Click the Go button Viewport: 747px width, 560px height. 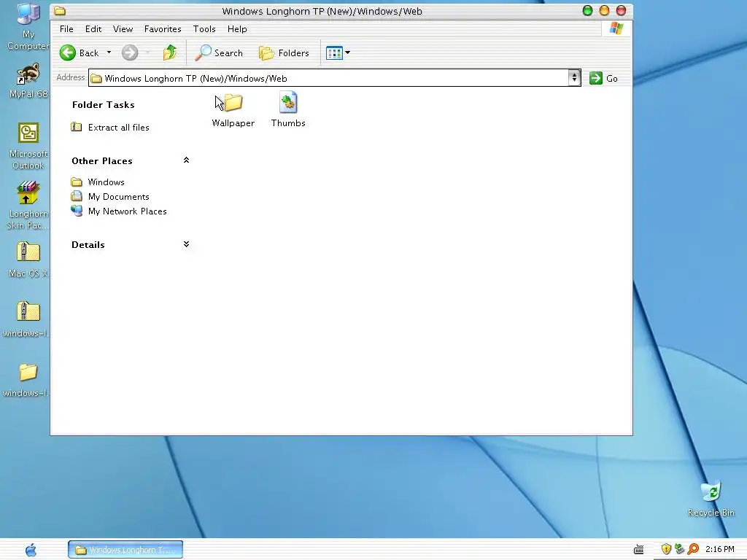tap(603, 79)
